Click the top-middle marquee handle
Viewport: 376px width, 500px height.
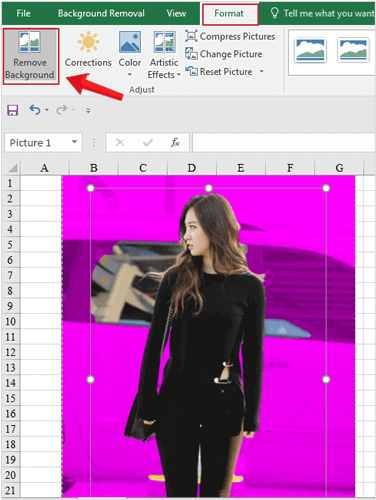(x=209, y=188)
